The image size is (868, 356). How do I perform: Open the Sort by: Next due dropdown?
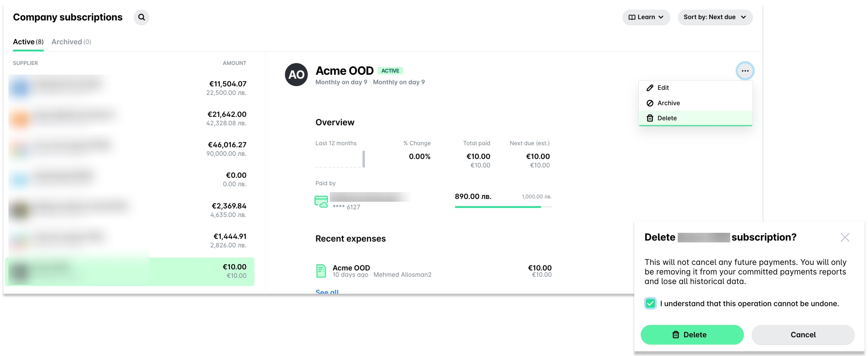tap(715, 17)
